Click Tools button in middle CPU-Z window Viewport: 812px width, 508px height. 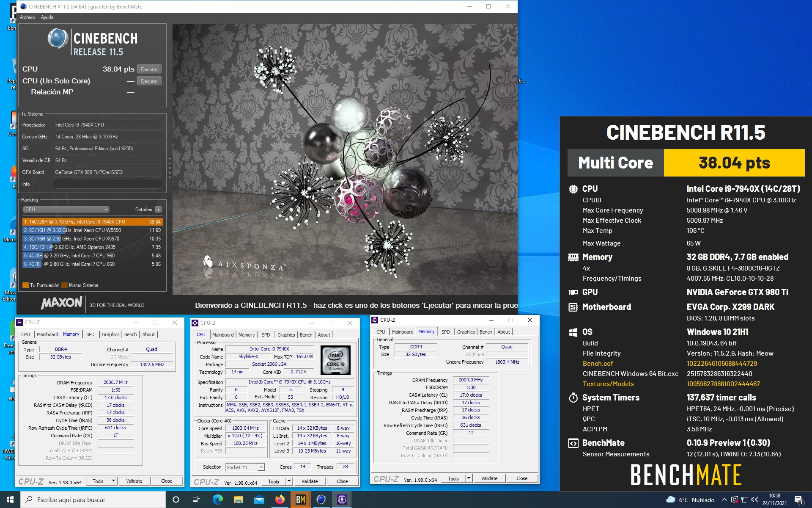coord(274,481)
